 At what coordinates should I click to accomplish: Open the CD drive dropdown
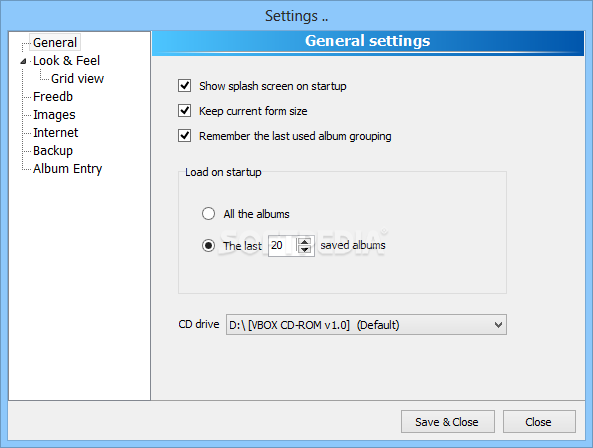[366, 325]
